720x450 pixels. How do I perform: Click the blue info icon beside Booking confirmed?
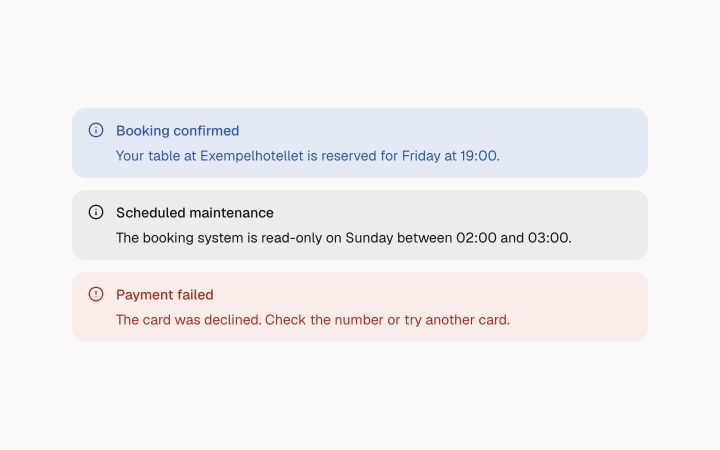[x=96, y=130]
